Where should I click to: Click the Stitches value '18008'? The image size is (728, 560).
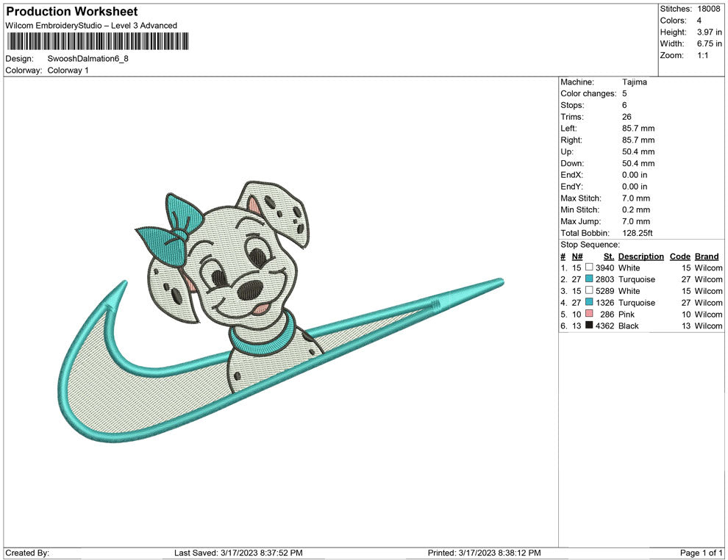[x=708, y=9]
